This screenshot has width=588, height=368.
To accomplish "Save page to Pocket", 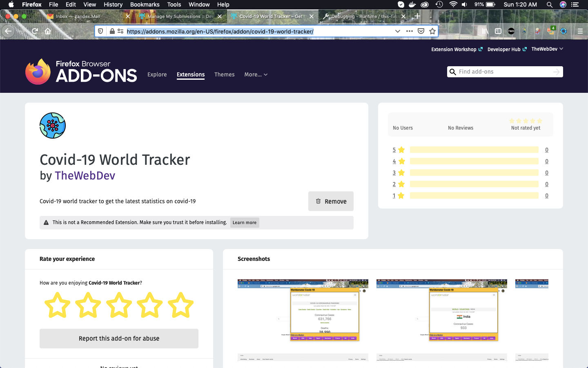I will pos(421,31).
